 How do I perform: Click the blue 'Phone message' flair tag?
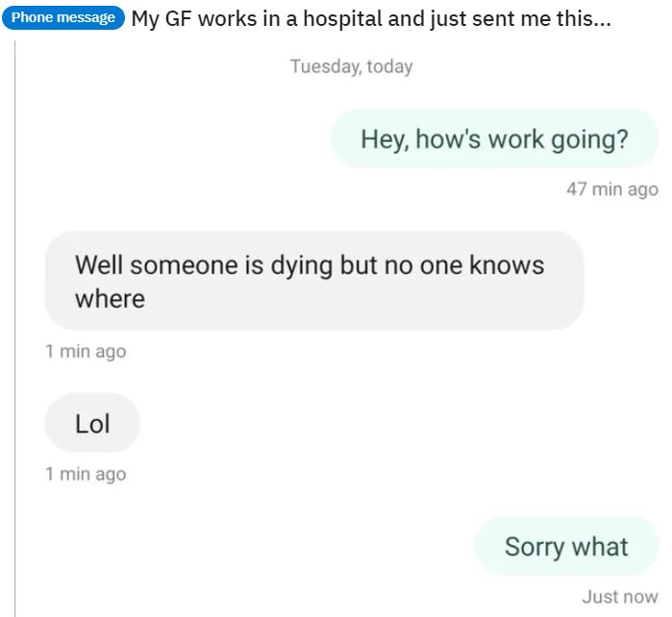tap(63, 17)
